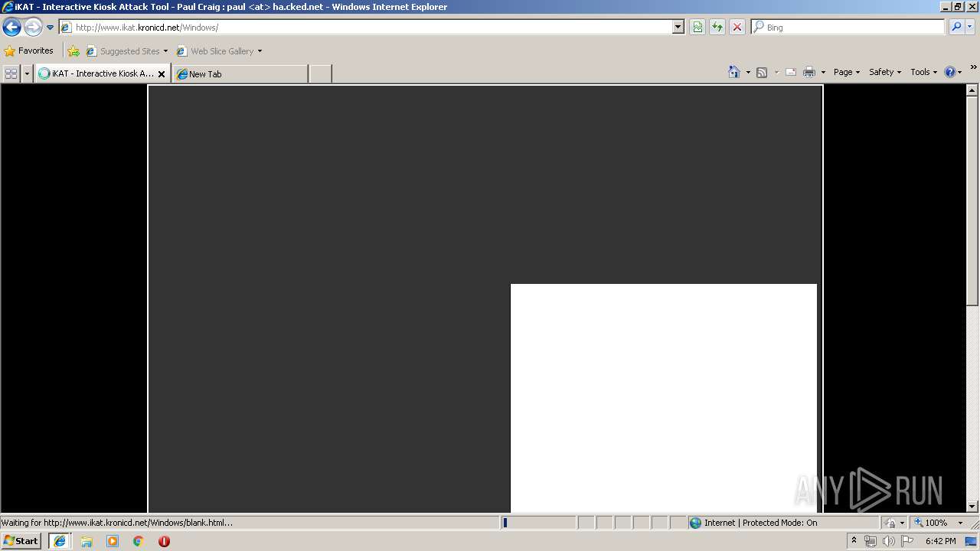
Task: Open Web Slice Gallery link
Action: [219, 51]
